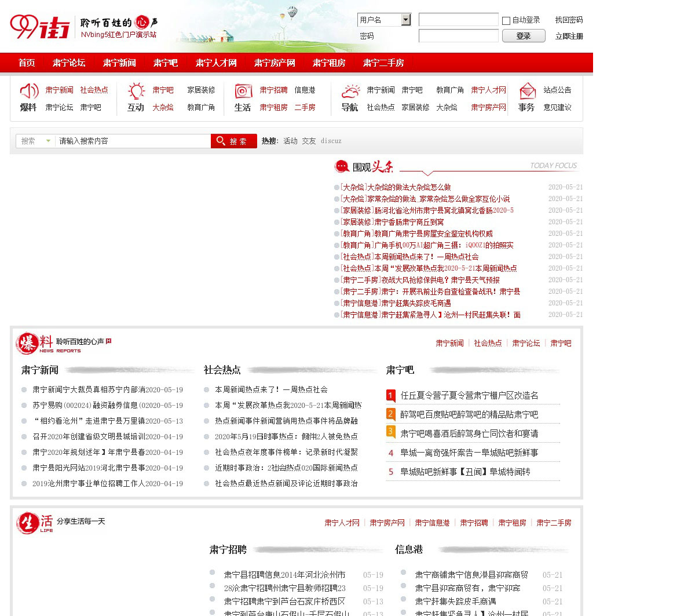695x616 pixels.
Task: Click the 立即注册 link
Action: 569,36
